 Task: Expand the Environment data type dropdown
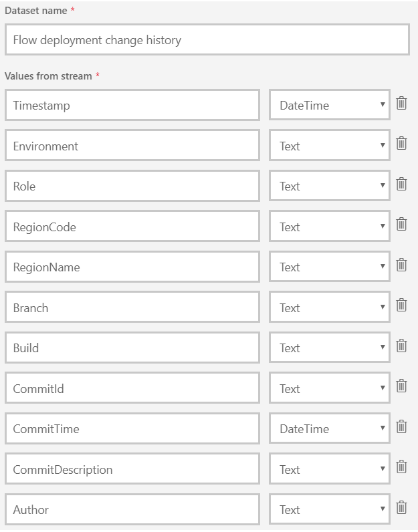(330, 146)
